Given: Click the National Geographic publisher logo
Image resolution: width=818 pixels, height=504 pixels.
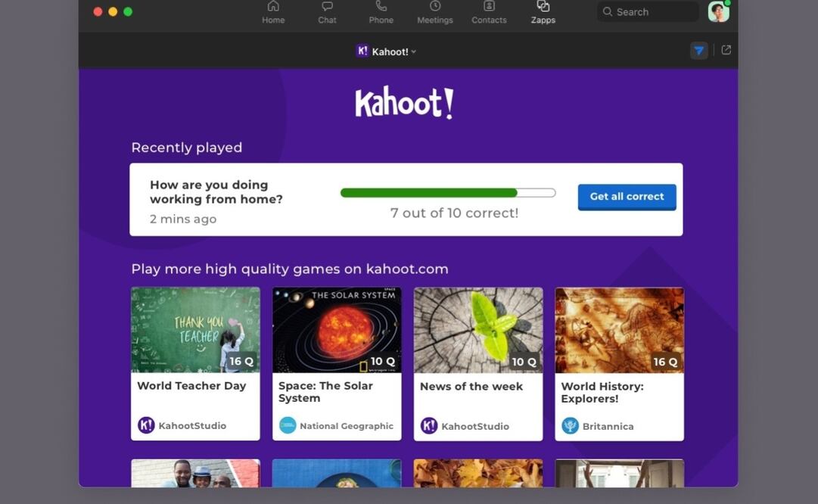Looking at the screenshot, I should pos(288,426).
